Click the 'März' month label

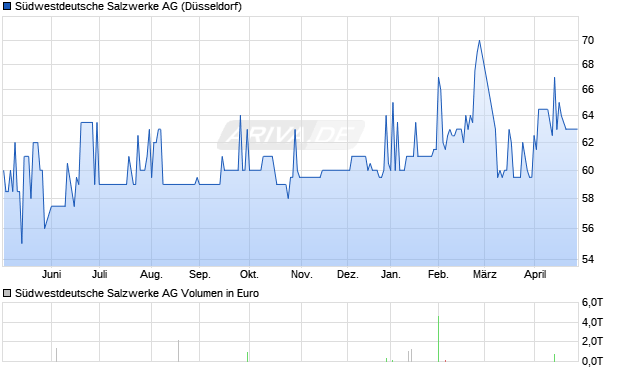coord(484,274)
